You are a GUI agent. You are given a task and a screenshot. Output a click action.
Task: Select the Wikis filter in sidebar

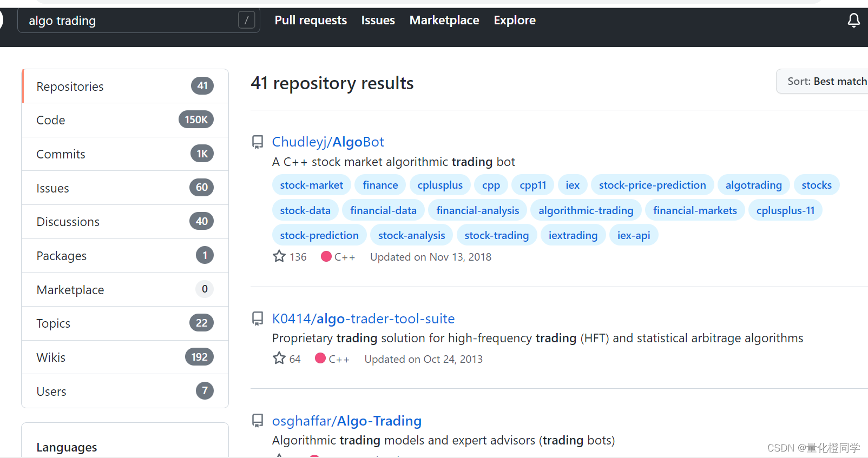[125, 357]
